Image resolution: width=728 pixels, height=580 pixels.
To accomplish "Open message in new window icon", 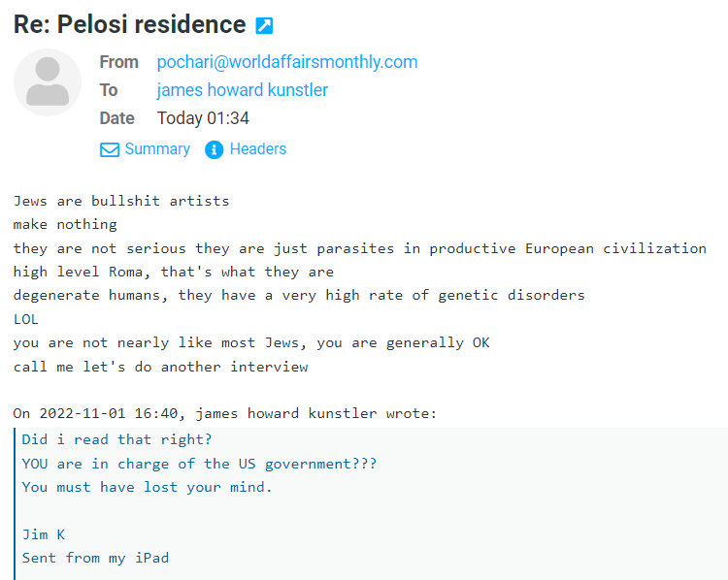I will [x=264, y=25].
